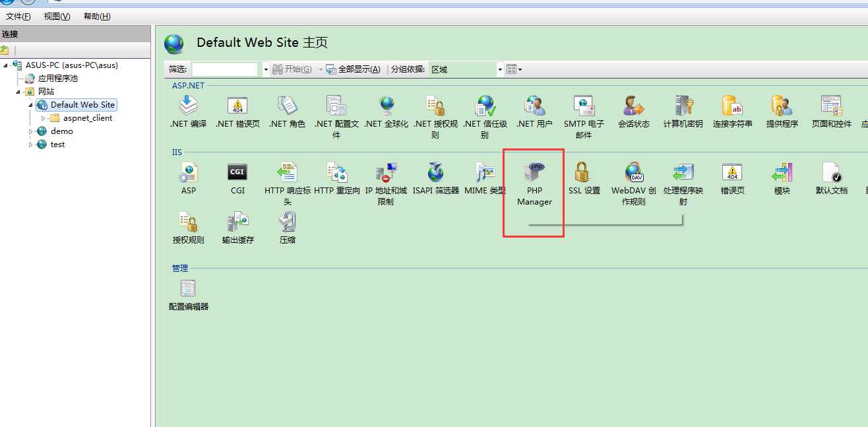Open .NET 配置文件 settings
Viewport: 868px width, 427px height.
tap(336, 117)
